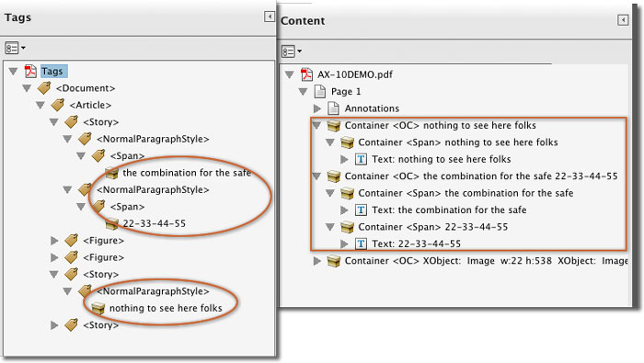
Task: Click the page icon beside Page 1
Action: [x=320, y=92]
